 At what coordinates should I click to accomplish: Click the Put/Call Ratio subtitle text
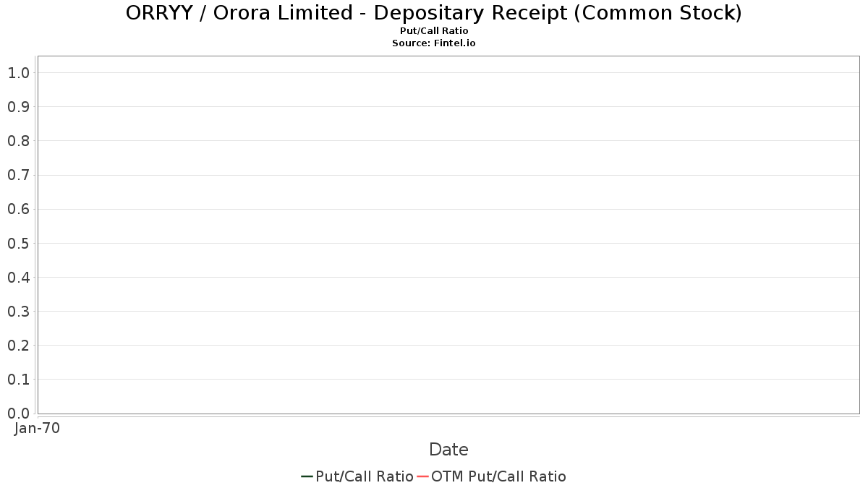(x=434, y=31)
